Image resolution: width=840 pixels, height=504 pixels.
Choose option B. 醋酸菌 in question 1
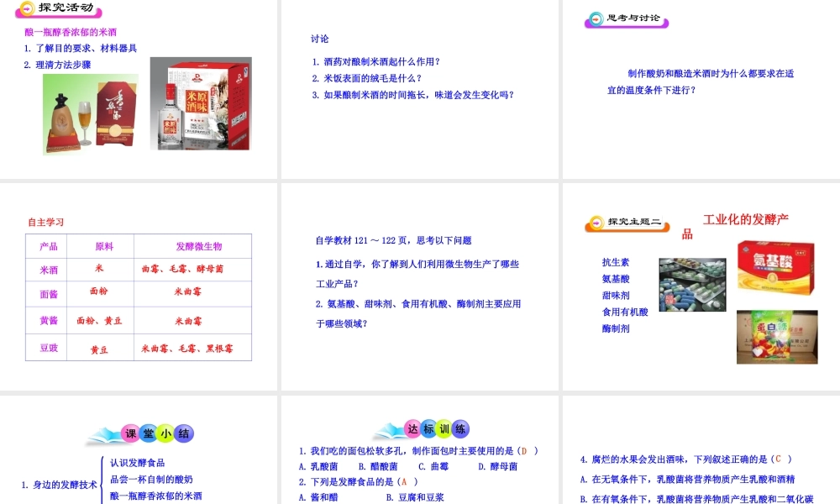coord(378,466)
